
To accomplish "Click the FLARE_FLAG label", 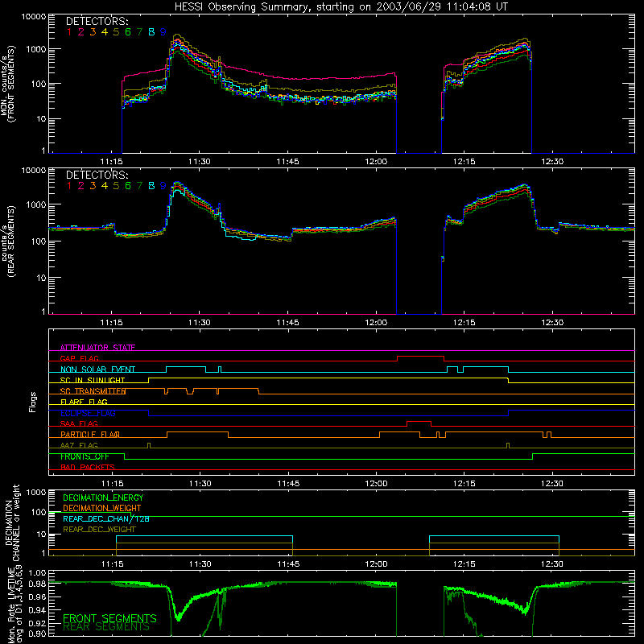I will click(84, 402).
